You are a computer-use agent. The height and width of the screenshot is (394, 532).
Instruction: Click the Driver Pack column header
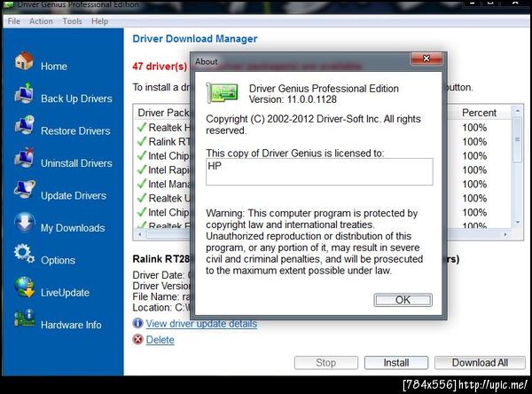pos(163,113)
